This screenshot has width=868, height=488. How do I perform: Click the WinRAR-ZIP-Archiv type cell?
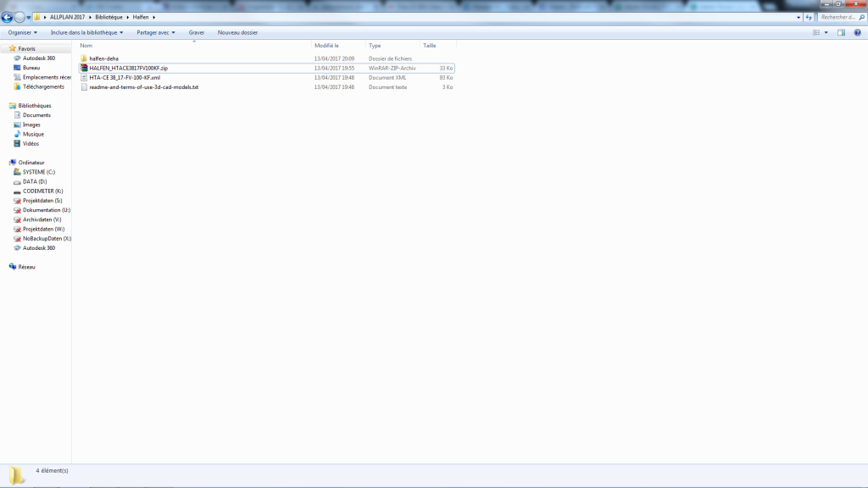392,68
